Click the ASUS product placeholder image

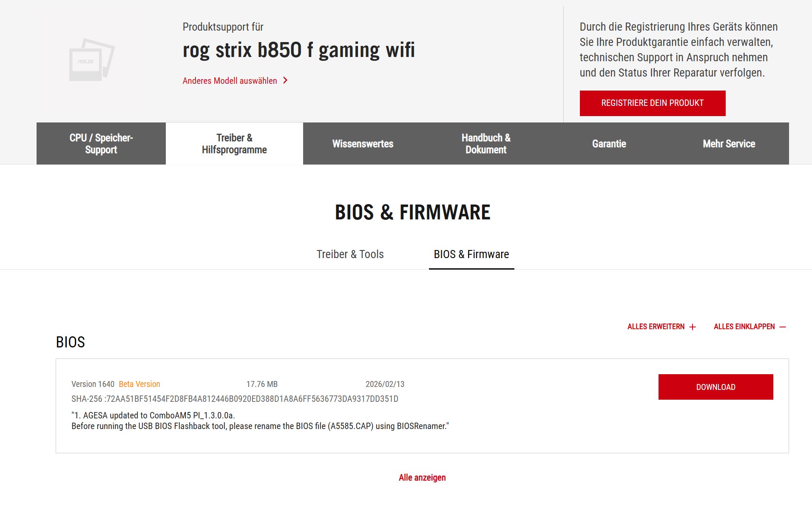tap(92, 60)
